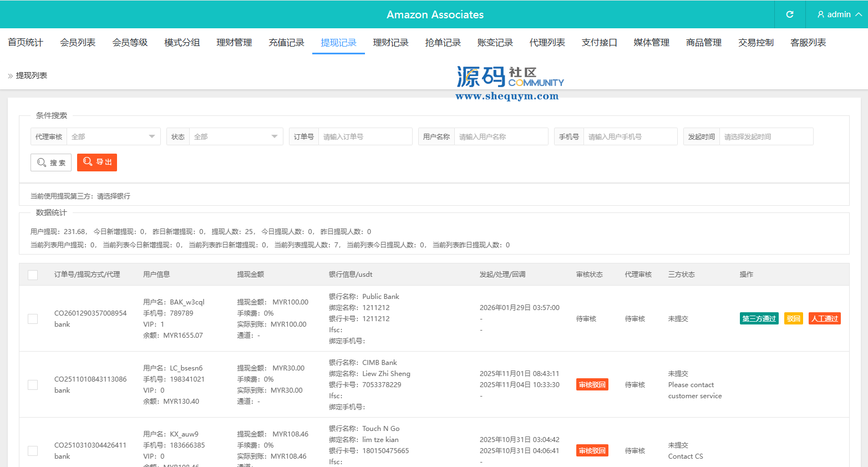868x467 pixels.
Task: Click red 审核驳回 badge for CO2511010843113086
Action: coord(592,384)
